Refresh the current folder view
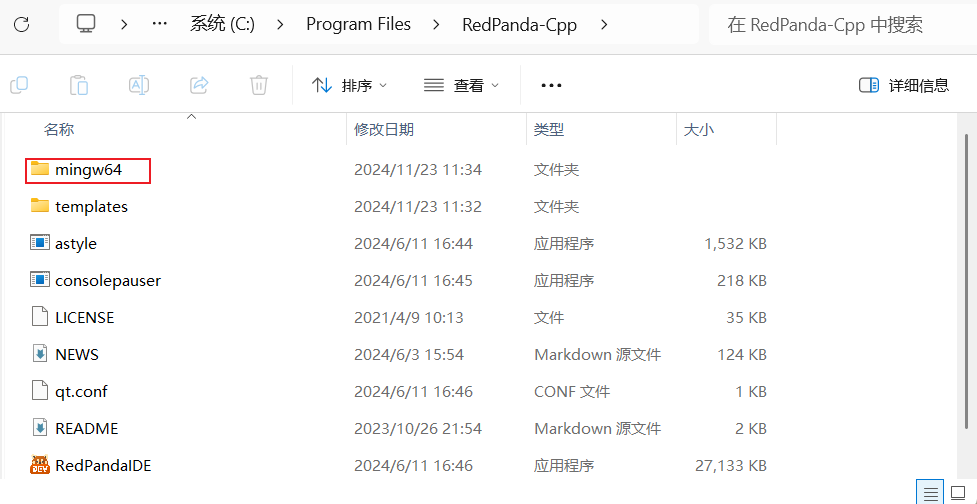The height and width of the screenshot is (504, 977). (22, 24)
